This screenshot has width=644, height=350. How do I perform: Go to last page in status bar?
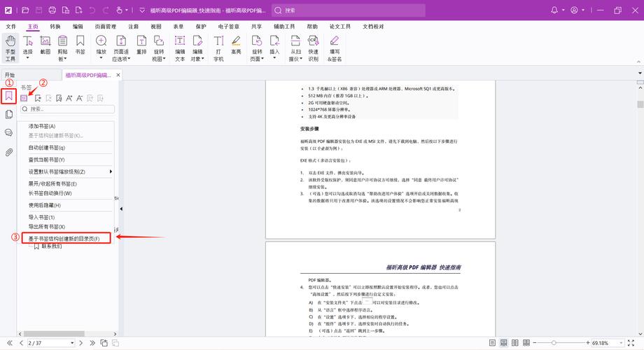[x=92, y=342]
